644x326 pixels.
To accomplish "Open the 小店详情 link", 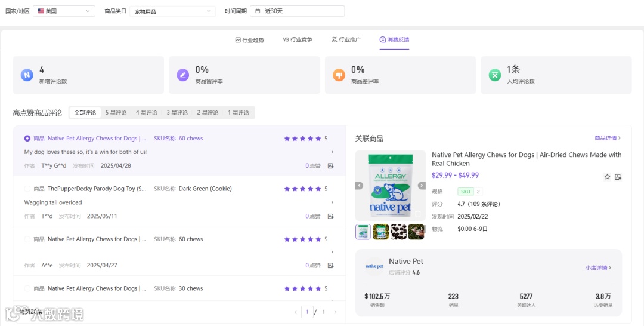I will tap(599, 267).
